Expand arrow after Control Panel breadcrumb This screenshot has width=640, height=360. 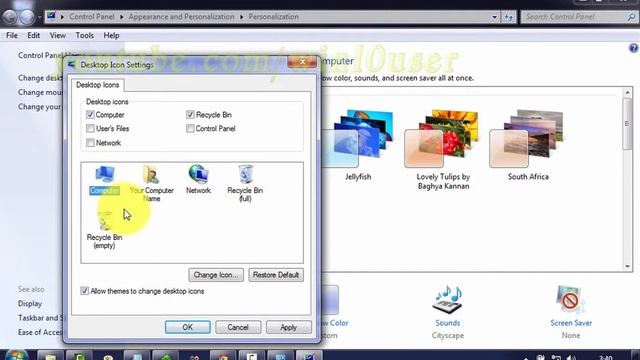pyautogui.click(x=122, y=17)
